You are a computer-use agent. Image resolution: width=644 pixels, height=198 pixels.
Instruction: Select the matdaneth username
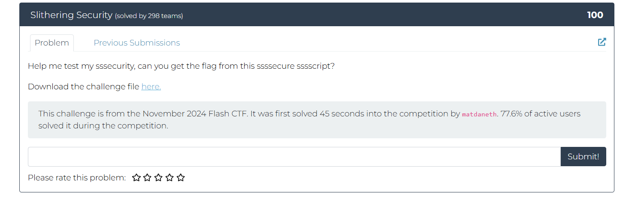(x=478, y=114)
